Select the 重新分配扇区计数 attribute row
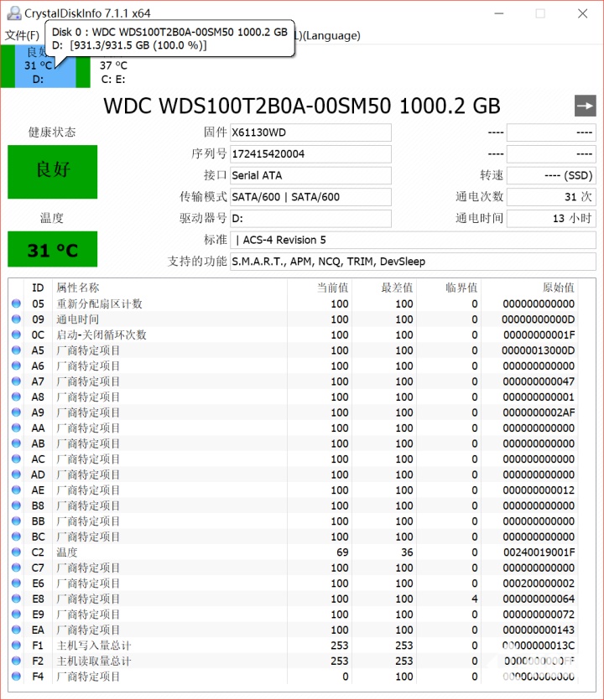Viewport: 604px width, 700px height. (293, 303)
